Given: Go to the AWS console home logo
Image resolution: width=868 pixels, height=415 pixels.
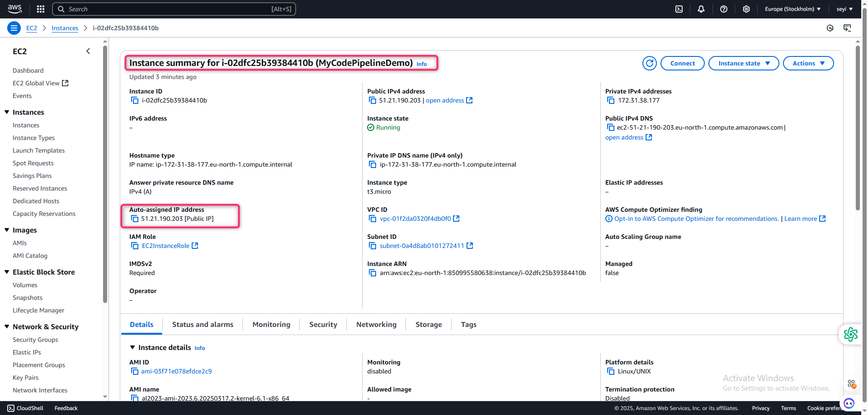Looking at the screenshot, I should (15, 9).
